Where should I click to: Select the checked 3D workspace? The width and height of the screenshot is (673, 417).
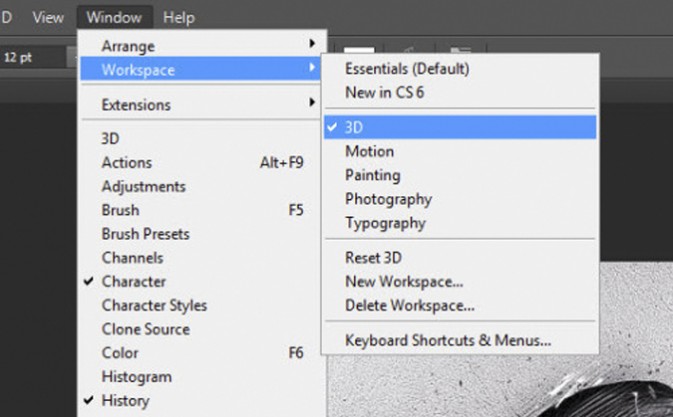354,128
